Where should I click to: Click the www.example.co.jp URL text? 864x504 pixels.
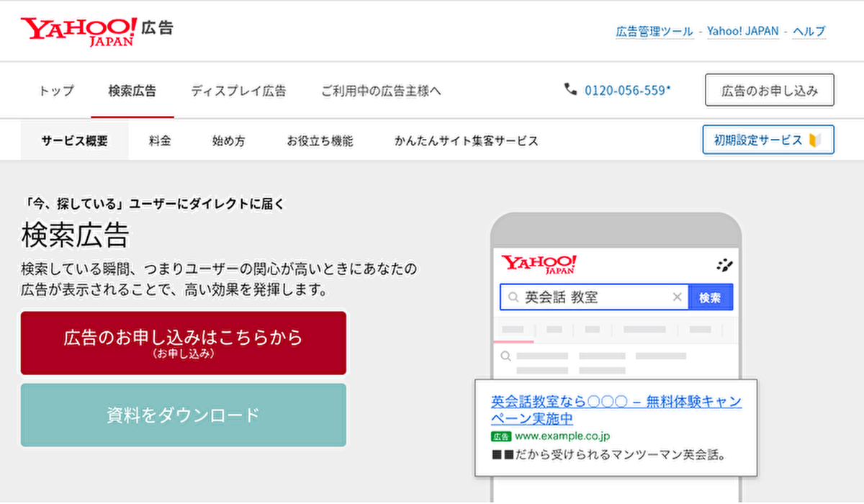(562, 436)
